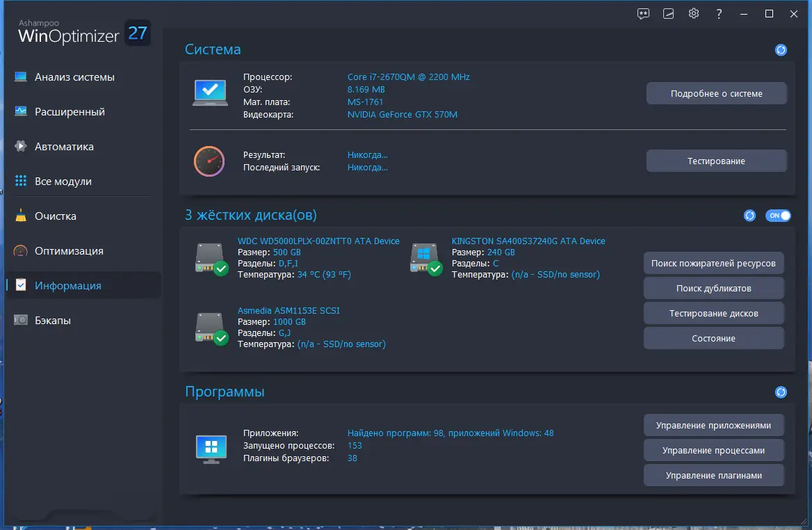
Task: Open settings via the gear icon
Action: [x=694, y=13]
